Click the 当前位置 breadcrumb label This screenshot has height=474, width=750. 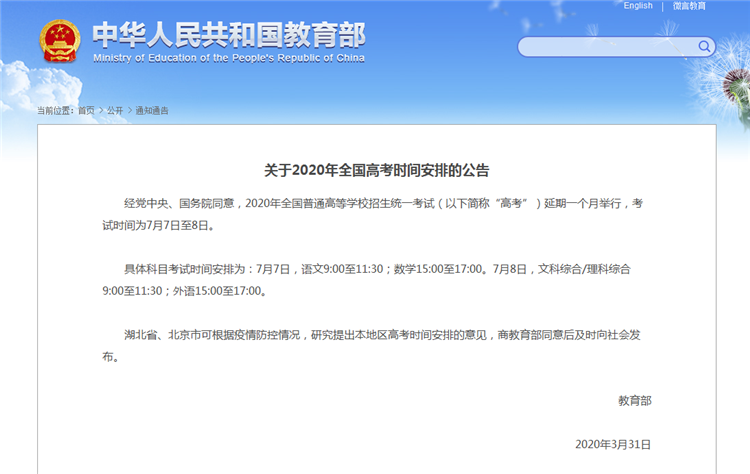coord(55,110)
